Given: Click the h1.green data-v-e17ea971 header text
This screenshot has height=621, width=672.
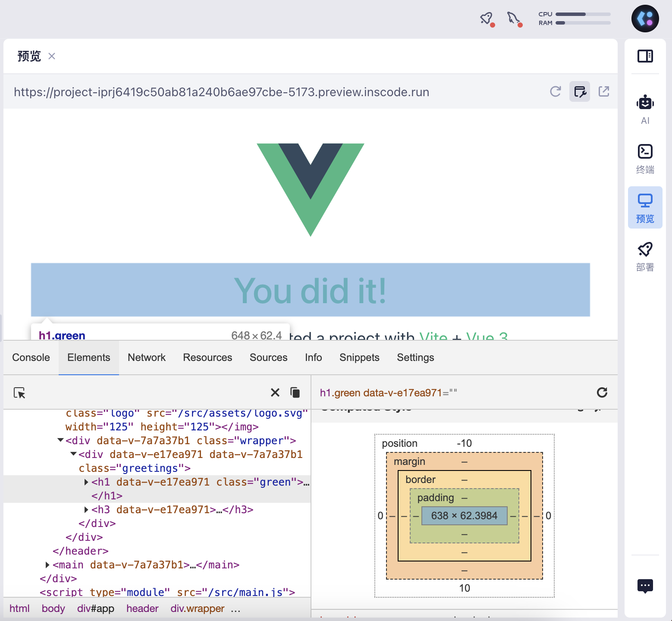Looking at the screenshot, I should click(388, 393).
